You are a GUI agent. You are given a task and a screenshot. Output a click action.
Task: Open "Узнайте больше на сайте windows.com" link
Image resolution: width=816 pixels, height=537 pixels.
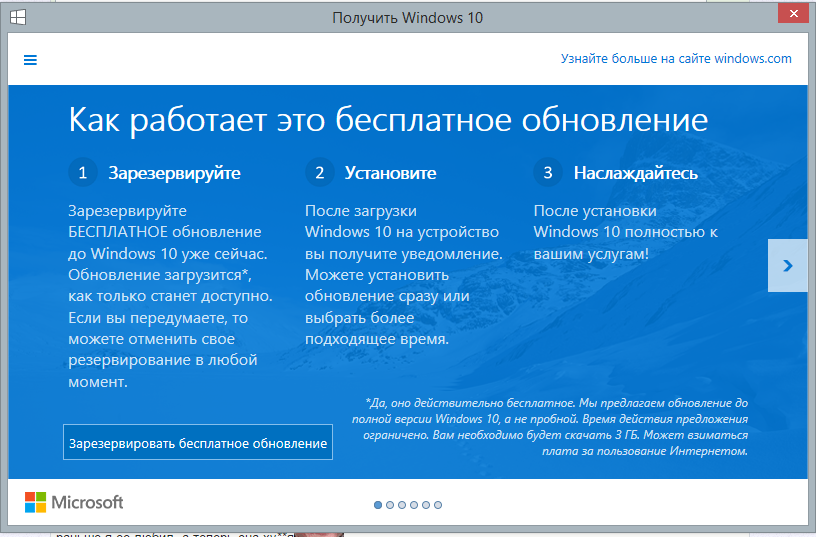pyautogui.click(x=676, y=59)
